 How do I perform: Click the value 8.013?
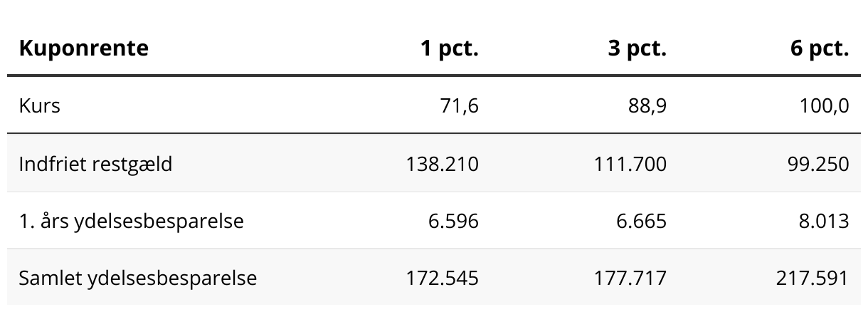(x=823, y=221)
